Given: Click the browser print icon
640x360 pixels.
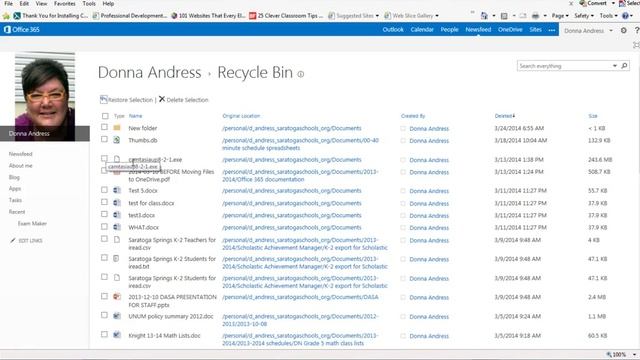Looking at the screenshot, I should click(535, 16).
